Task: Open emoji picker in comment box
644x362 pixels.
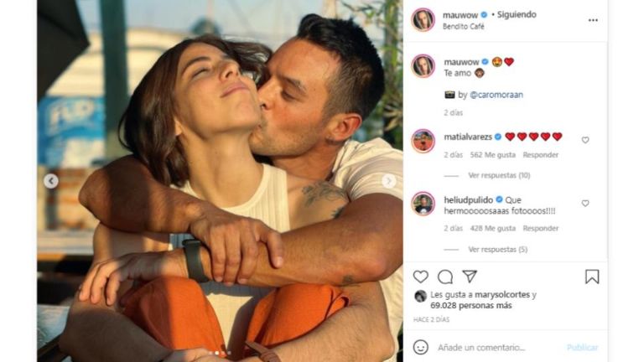Action: tap(420, 347)
